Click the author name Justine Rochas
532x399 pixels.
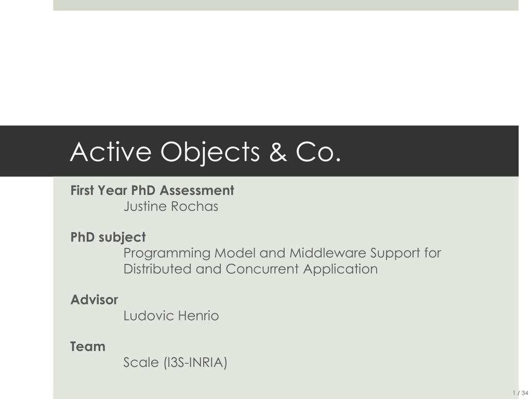(170, 206)
